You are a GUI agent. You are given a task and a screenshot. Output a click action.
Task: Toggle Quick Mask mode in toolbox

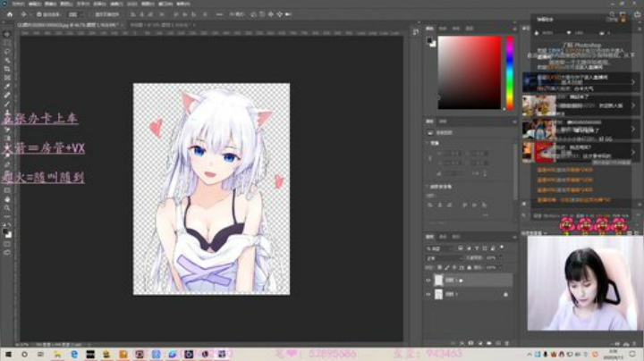(7, 244)
